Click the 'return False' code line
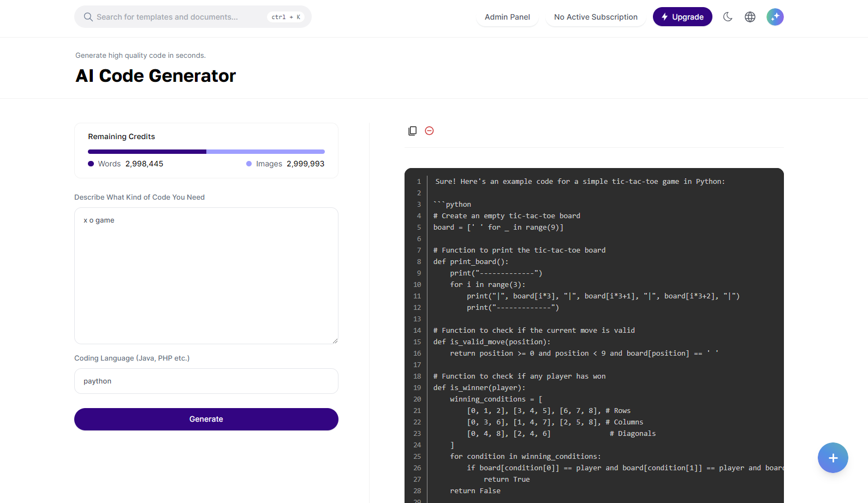868x503 pixels. tap(475, 491)
